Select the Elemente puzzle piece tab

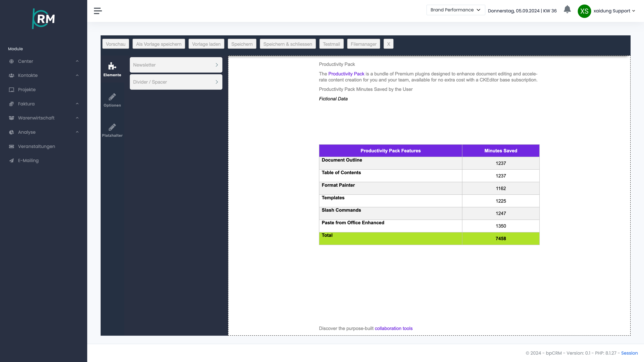pos(112,69)
